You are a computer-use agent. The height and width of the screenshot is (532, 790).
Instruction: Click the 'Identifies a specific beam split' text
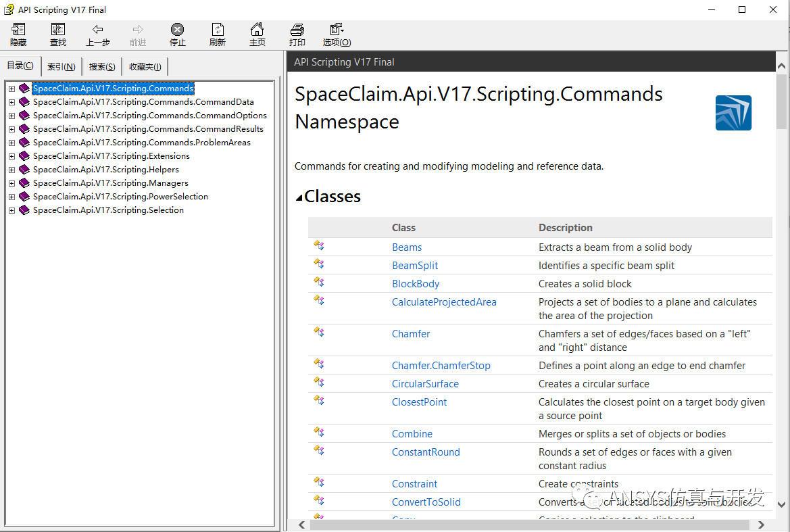606,266
